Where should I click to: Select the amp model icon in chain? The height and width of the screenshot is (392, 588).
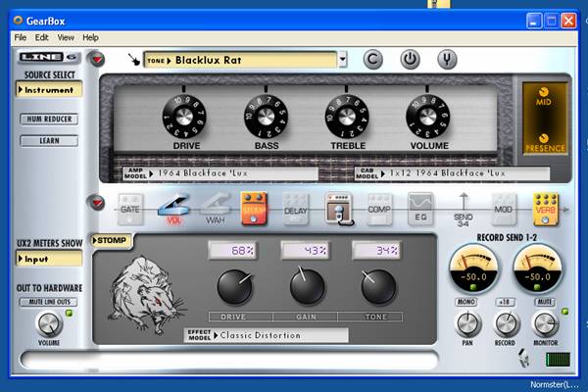(339, 210)
